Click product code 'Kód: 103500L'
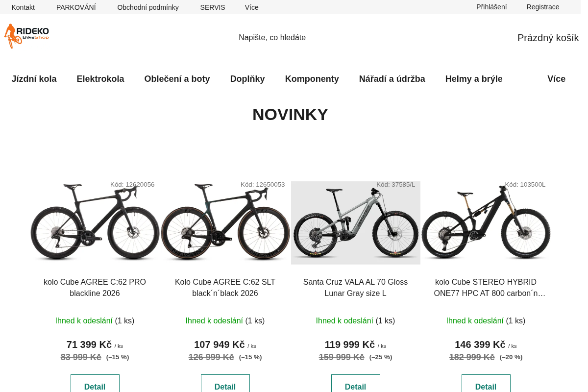 tap(525, 185)
